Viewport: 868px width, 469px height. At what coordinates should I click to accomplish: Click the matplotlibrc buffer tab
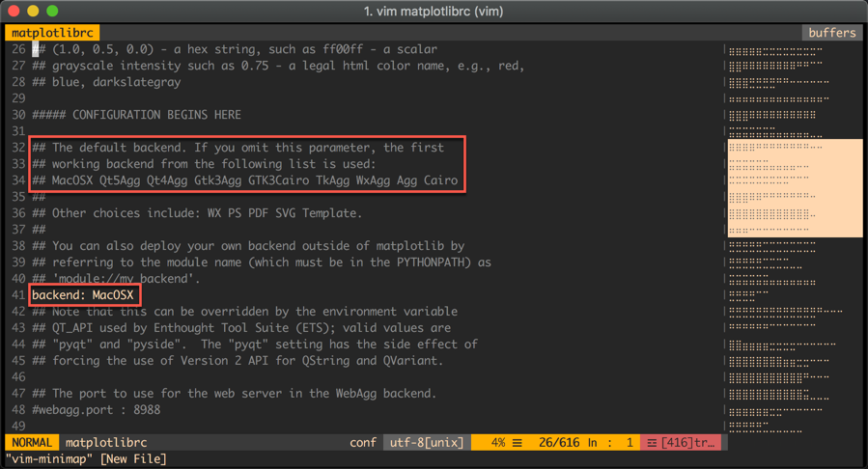tap(52, 33)
